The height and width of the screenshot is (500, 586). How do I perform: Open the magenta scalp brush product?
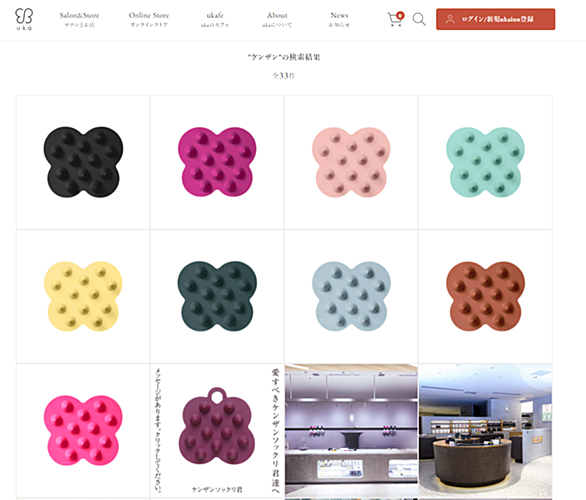click(217, 162)
